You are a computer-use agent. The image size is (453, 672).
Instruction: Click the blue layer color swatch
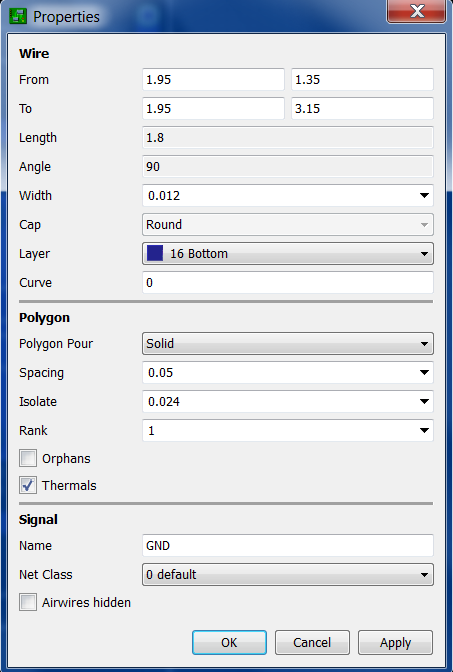155,253
